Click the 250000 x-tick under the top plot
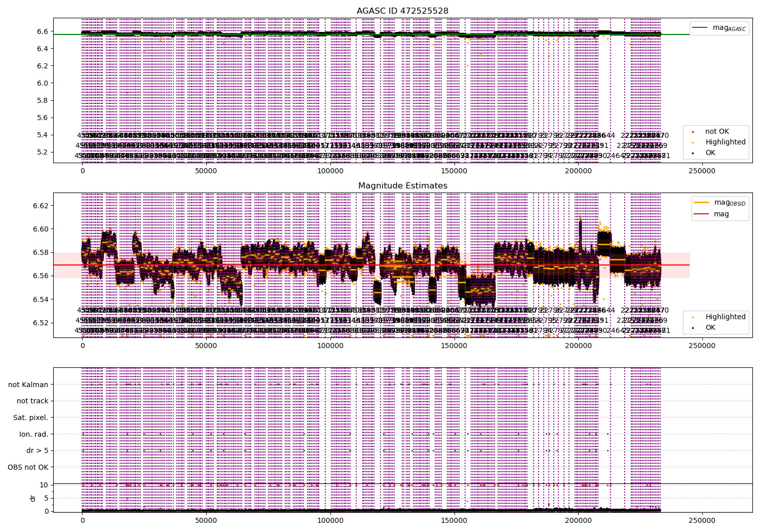This screenshot has height=532, width=760. [x=702, y=171]
